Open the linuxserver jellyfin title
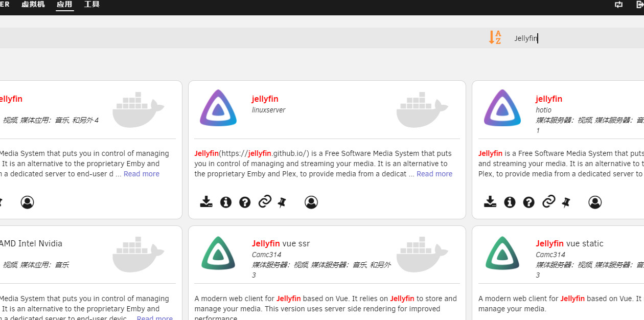 point(265,99)
